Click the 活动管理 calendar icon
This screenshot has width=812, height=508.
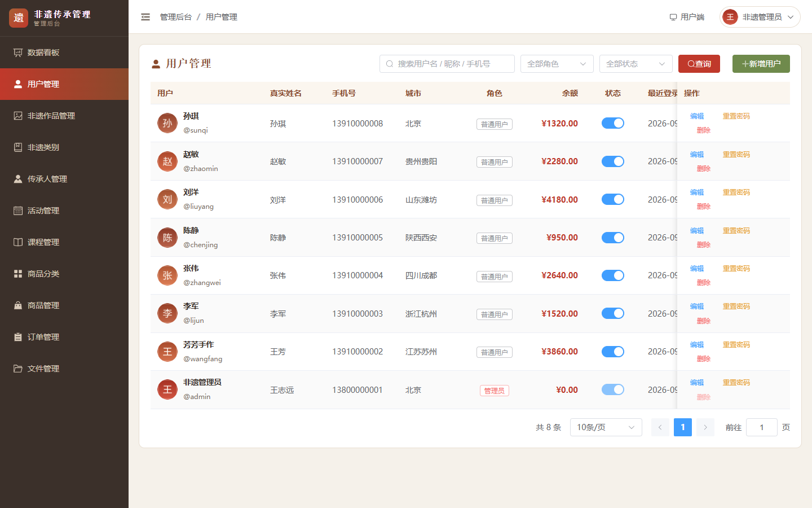[x=18, y=211]
